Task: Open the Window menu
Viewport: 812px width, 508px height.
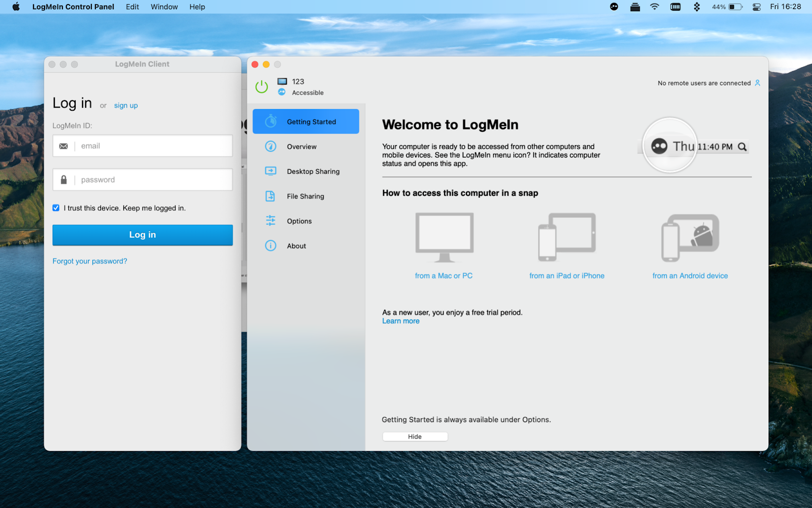Action: [164, 7]
